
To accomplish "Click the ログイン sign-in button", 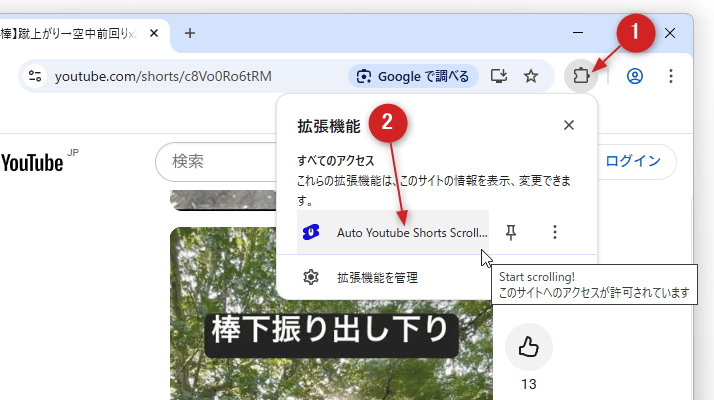I will tap(633, 161).
